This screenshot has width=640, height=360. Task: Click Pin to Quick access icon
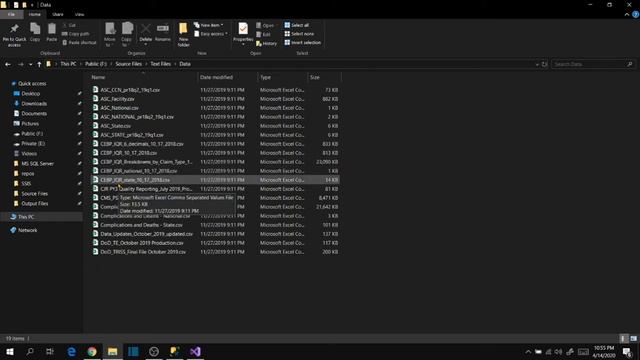14,35
